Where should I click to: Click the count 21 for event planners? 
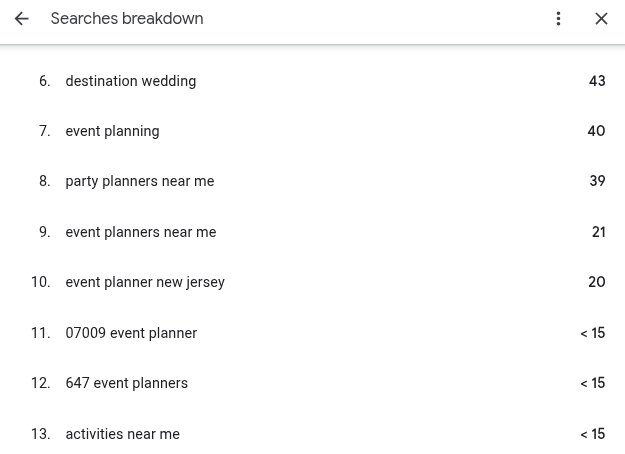tap(598, 232)
